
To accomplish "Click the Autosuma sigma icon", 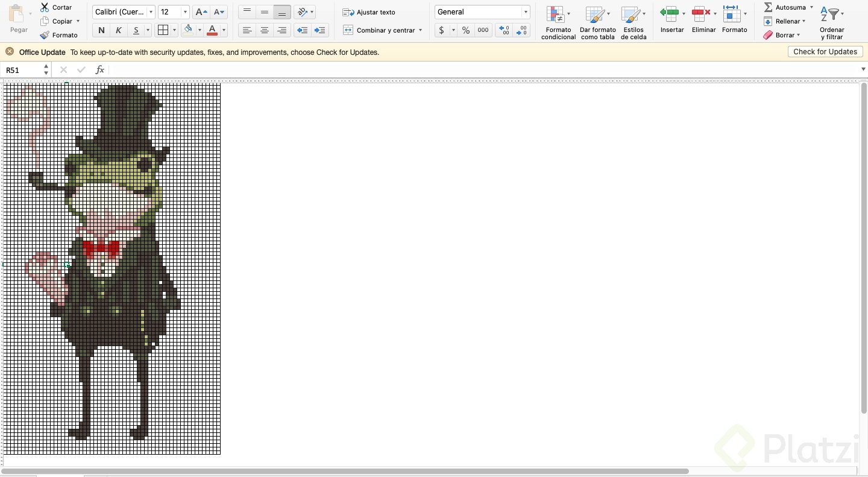I will coord(768,7).
